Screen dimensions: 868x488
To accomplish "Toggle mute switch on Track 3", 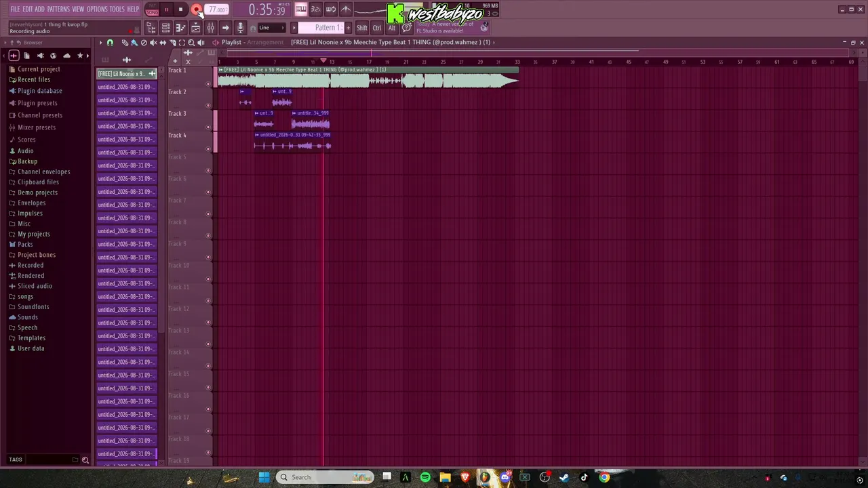I will 208,127.
